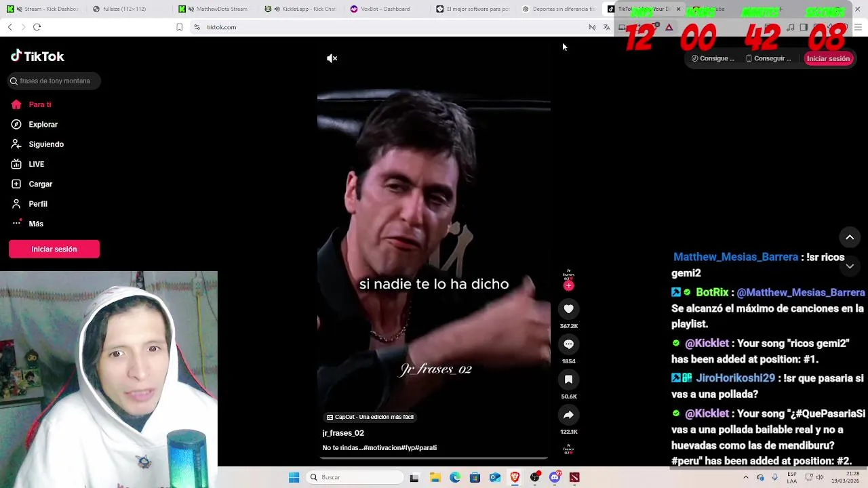This screenshot has width=868, height=488.
Task: Click the tiktok.com address bar
Action: [393, 27]
